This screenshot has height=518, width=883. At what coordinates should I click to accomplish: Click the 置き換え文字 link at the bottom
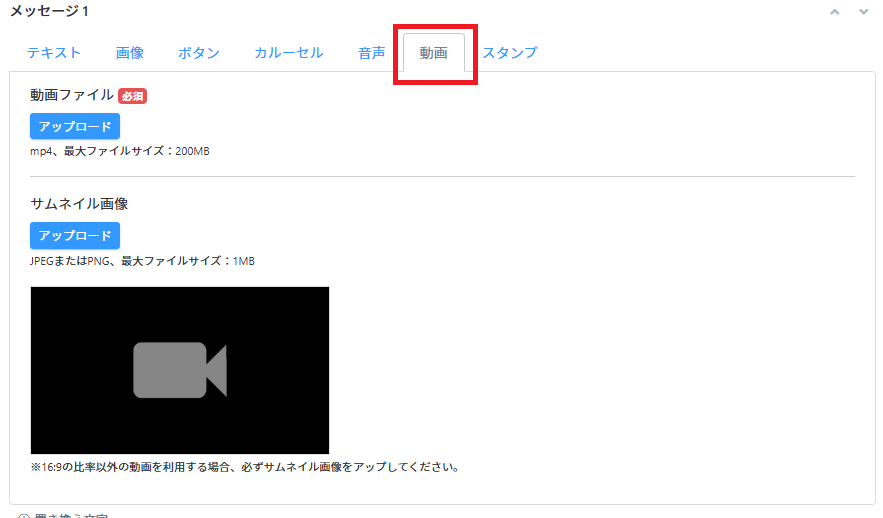tap(71, 516)
